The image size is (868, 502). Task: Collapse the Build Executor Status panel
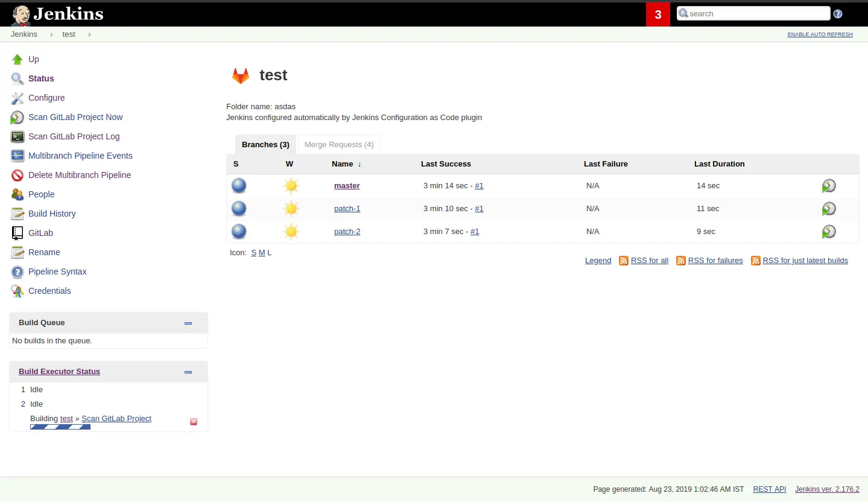tap(188, 372)
